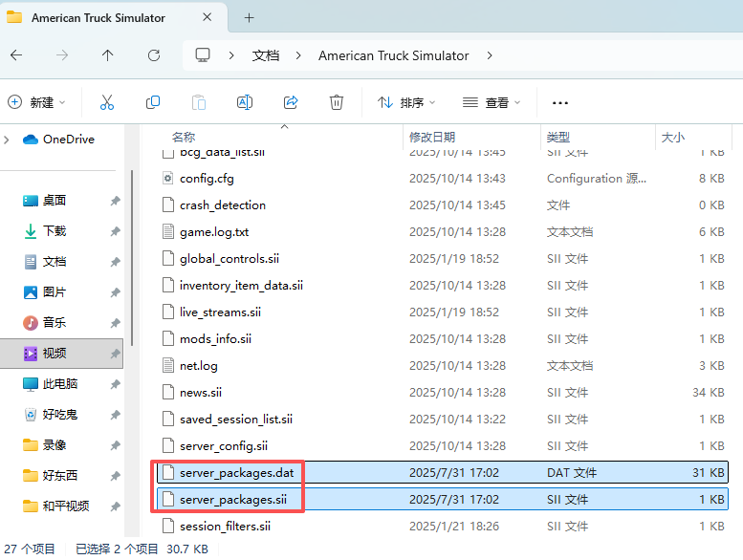Click the Share icon in toolbar

(x=291, y=102)
